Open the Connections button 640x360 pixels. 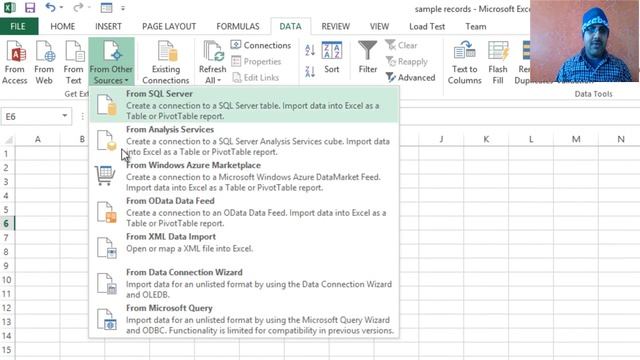(x=261, y=45)
